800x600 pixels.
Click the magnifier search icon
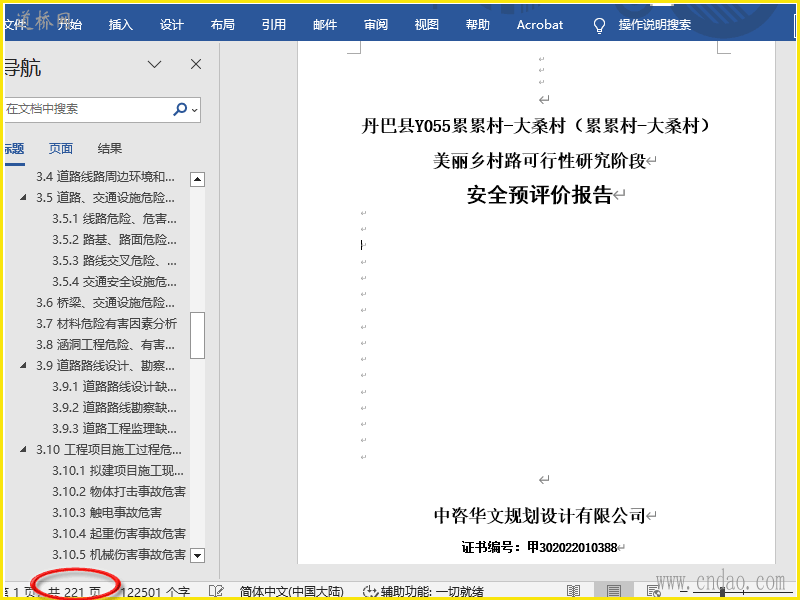180,109
